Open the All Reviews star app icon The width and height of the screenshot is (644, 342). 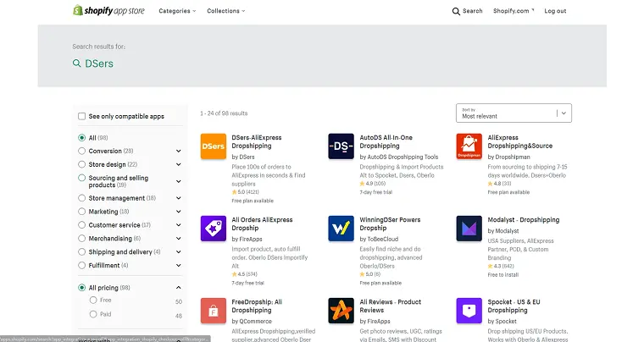(x=341, y=311)
